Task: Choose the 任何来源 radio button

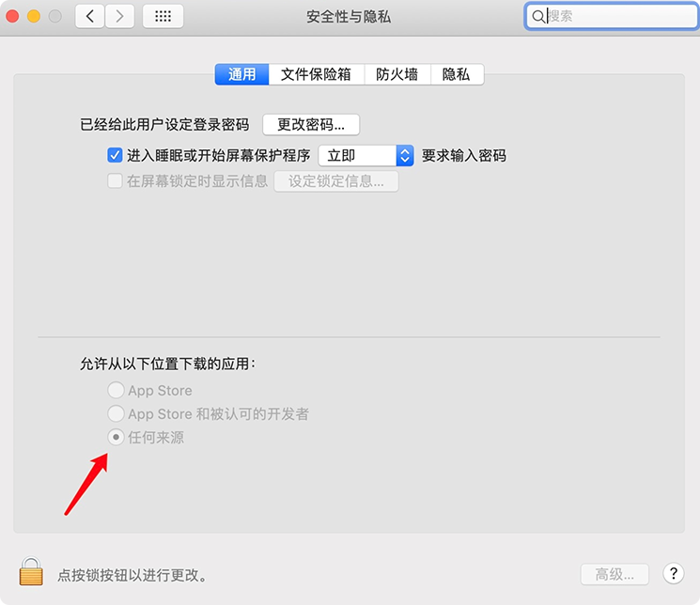Action: pyautogui.click(x=116, y=437)
